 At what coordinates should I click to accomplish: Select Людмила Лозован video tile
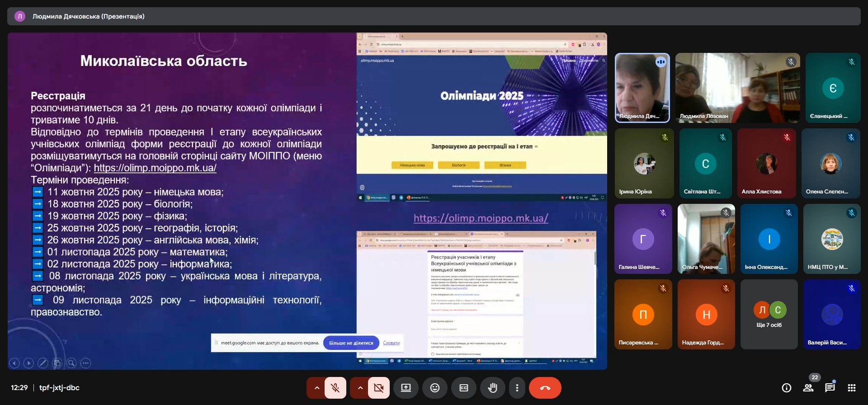[x=737, y=88]
